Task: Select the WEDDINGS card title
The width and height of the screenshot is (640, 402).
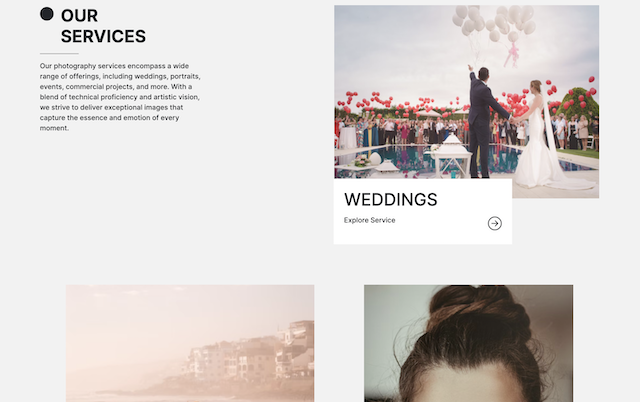Action: pyautogui.click(x=391, y=200)
